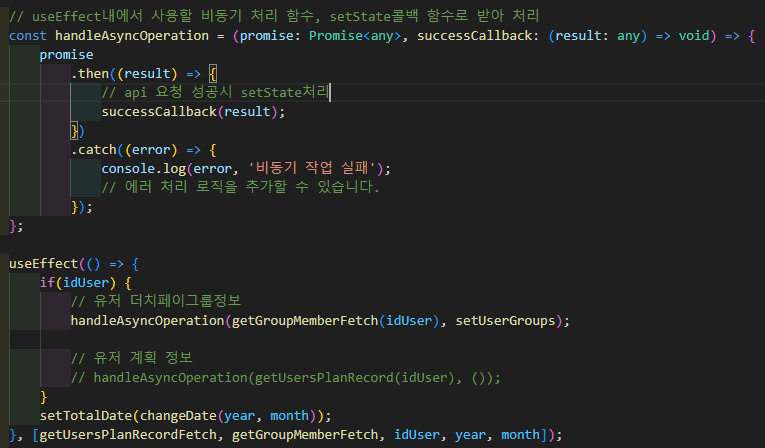
Task: Click the comment '유저 더치페이그룹정보'
Action: point(156,301)
